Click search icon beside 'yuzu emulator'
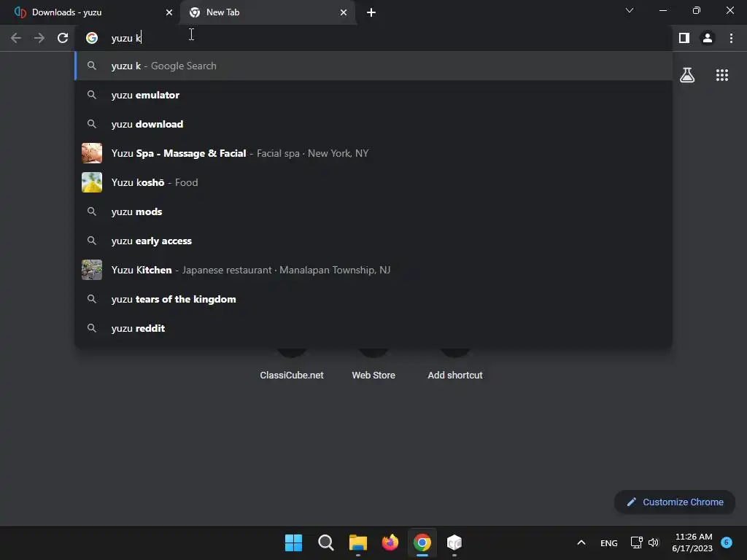The width and height of the screenshot is (747, 560). (92, 95)
